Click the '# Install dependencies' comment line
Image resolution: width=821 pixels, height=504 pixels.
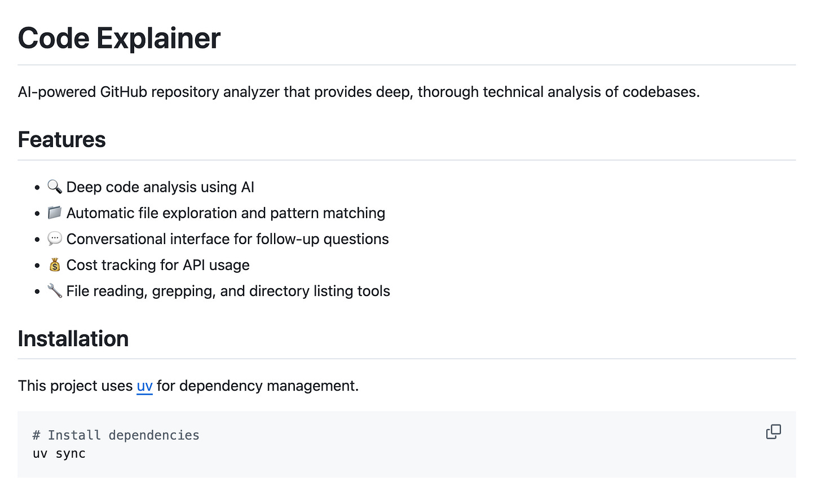116,435
